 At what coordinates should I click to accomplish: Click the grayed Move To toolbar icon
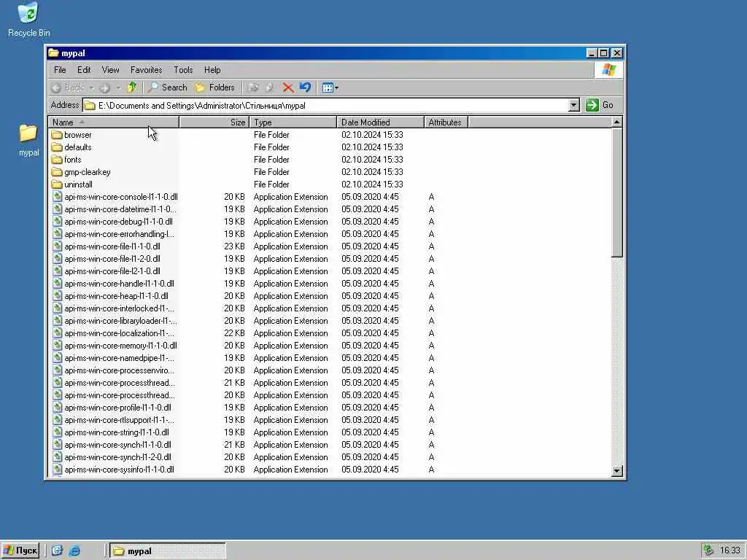point(253,87)
